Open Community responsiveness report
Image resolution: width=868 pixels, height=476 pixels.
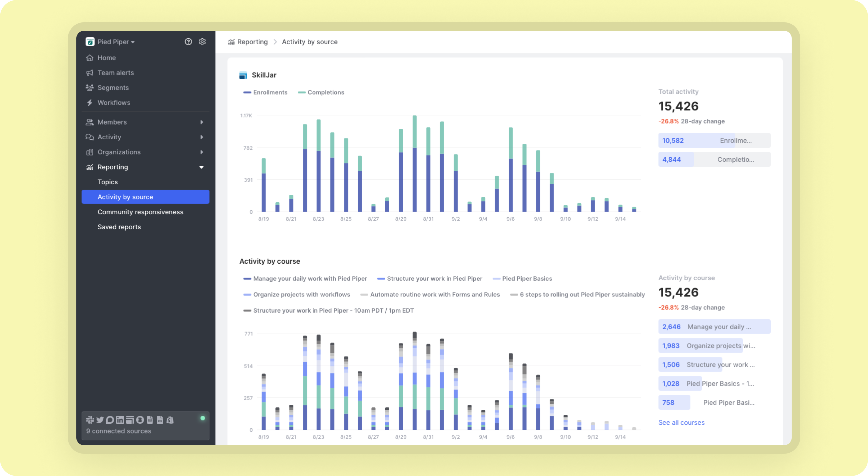(140, 212)
